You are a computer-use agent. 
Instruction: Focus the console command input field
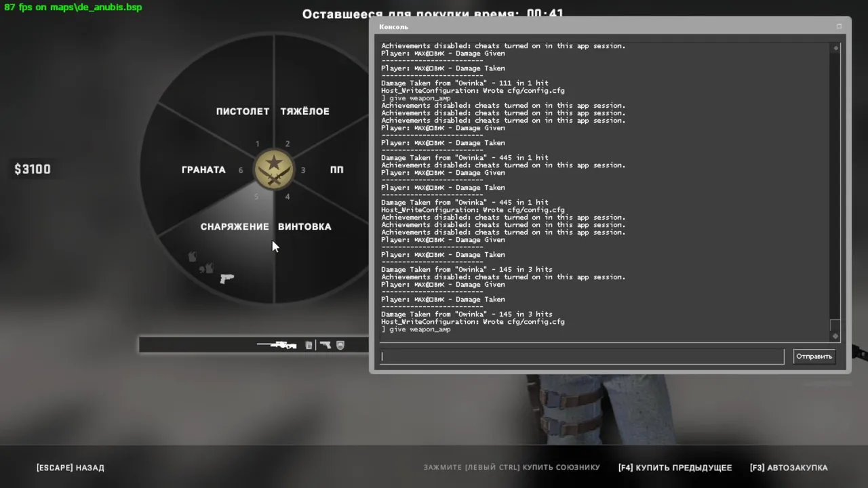[582, 357]
